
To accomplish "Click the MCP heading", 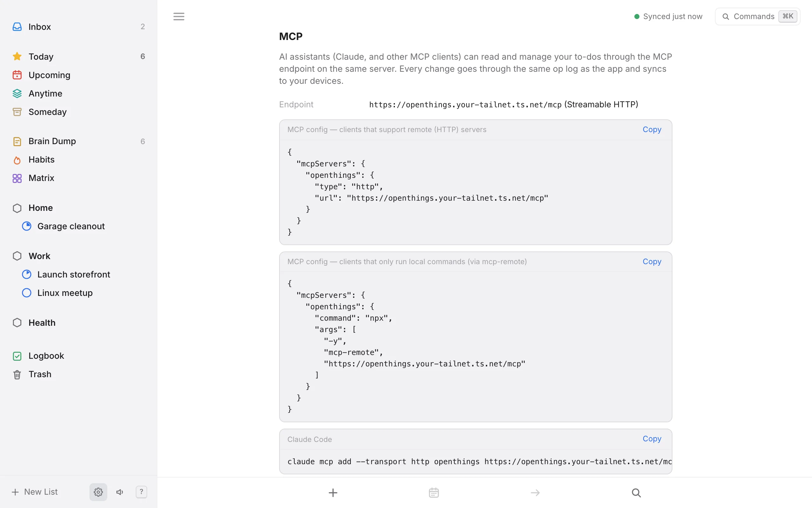I will click(291, 36).
